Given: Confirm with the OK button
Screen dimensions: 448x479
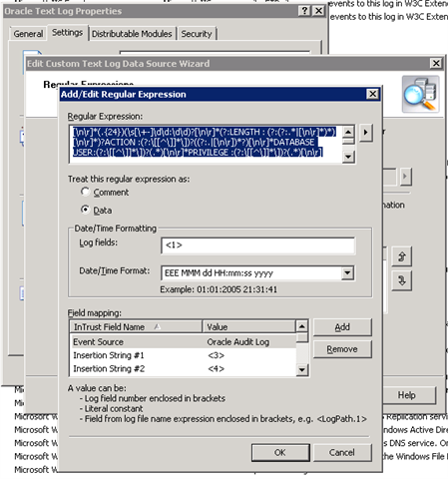Looking at the screenshot, I should (x=280, y=452).
